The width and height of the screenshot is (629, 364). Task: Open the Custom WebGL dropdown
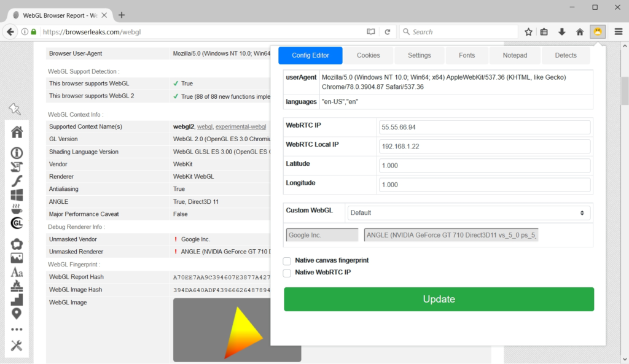point(469,213)
